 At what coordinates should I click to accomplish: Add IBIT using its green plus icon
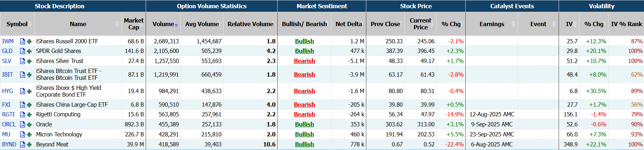point(29,75)
